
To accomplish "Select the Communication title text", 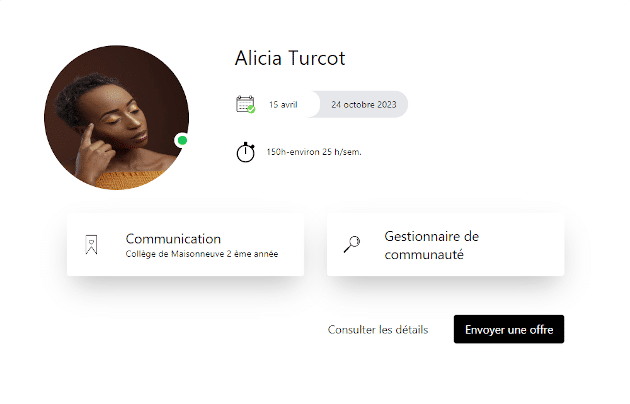I will pos(173,239).
